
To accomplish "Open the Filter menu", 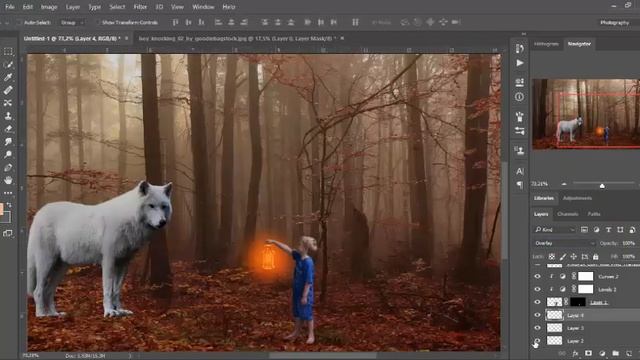I will [140, 7].
